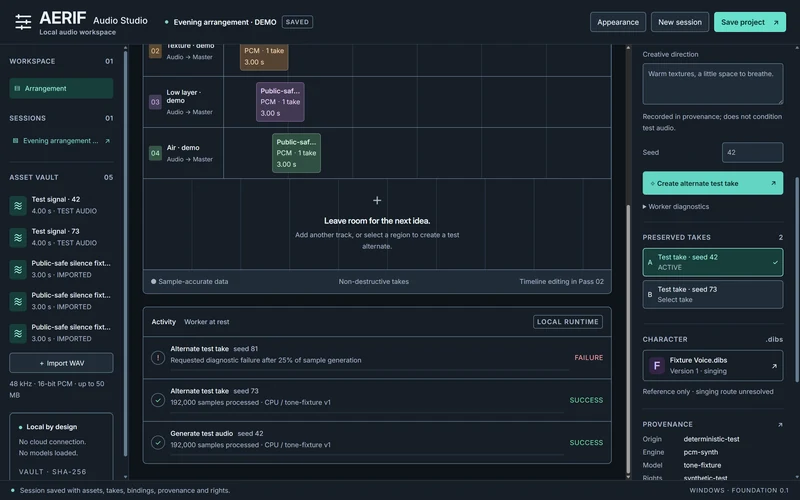Click the Local by design card heading
Screen dimensions: 800x500
pyautogui.click(x=52, y=427)
